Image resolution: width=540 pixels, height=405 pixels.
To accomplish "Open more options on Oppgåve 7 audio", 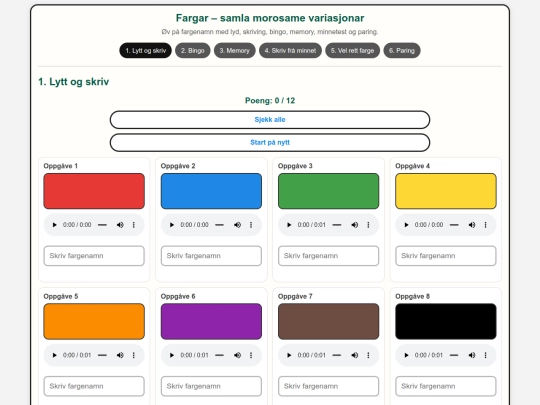I will click(368, 355).
